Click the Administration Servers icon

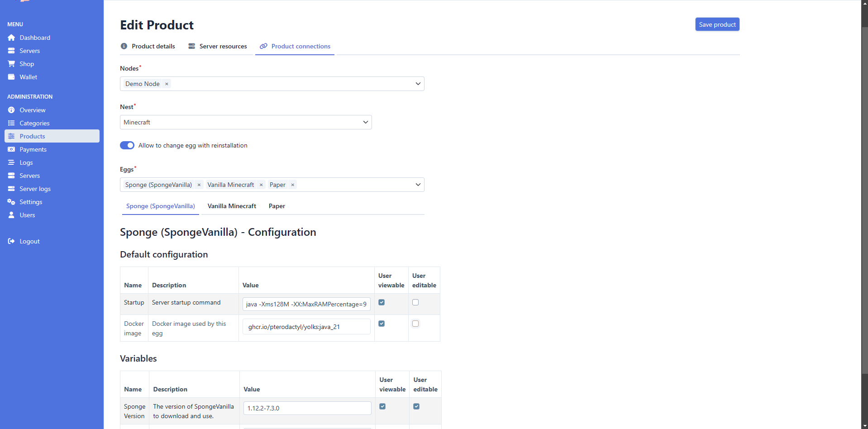click(11, 176)
